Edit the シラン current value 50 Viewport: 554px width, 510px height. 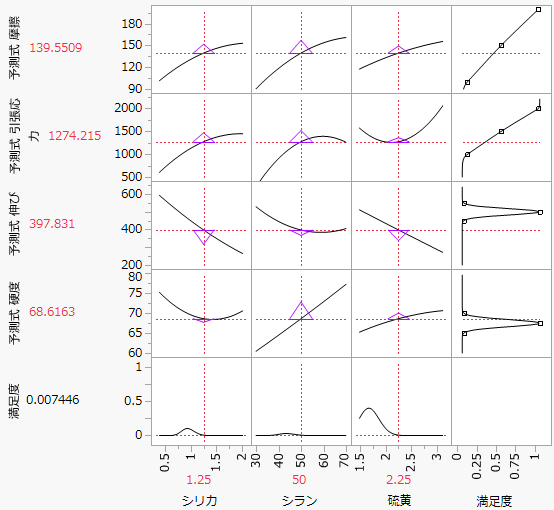click(x=299, y=480)
